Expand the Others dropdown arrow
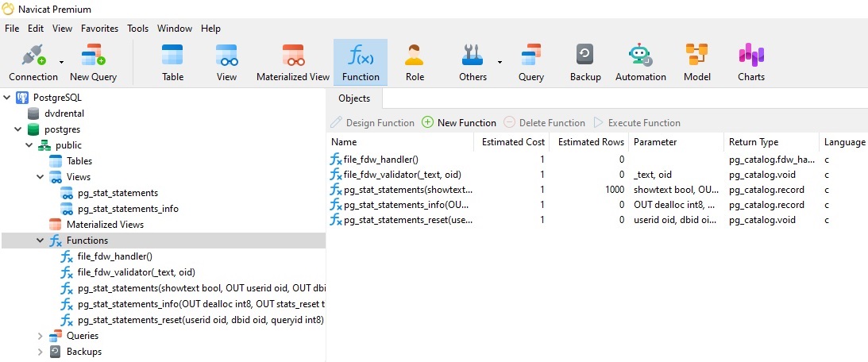Viewport: 868px width, 362px height. pos(500,62)
